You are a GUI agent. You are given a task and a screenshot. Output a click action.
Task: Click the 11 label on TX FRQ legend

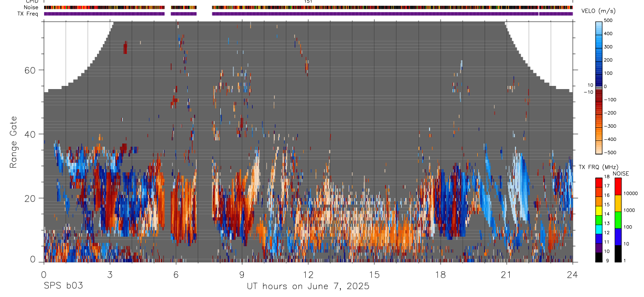coord(607,242)
